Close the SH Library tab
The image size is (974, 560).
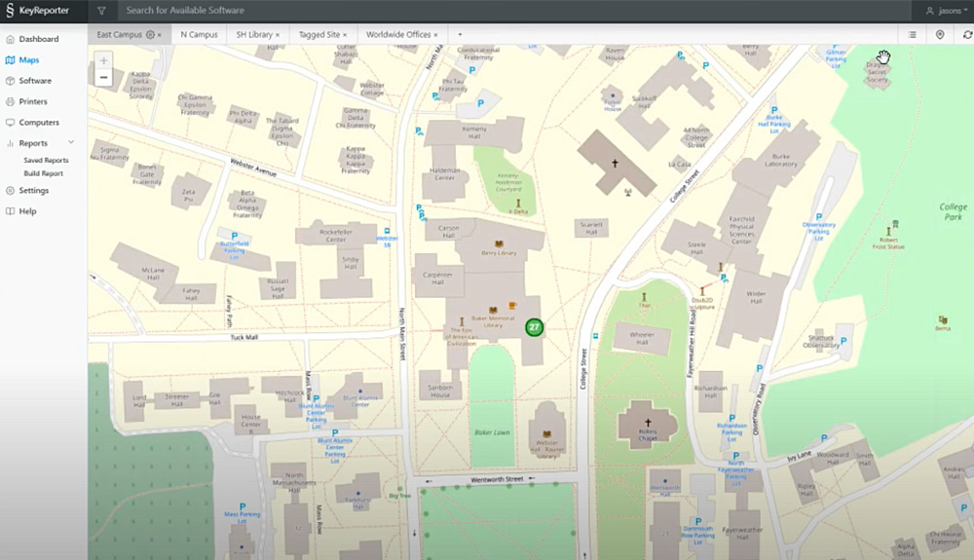278,35
